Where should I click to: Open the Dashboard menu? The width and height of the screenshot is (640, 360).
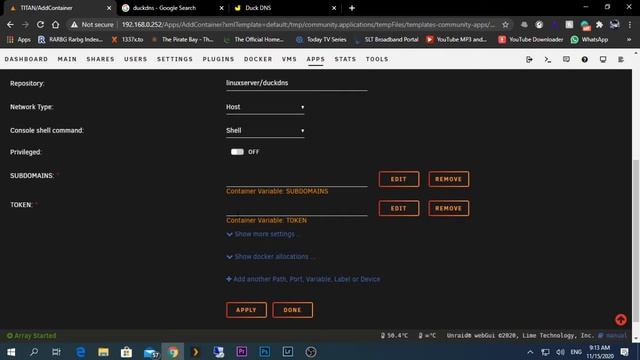click(x=26, y=59)
